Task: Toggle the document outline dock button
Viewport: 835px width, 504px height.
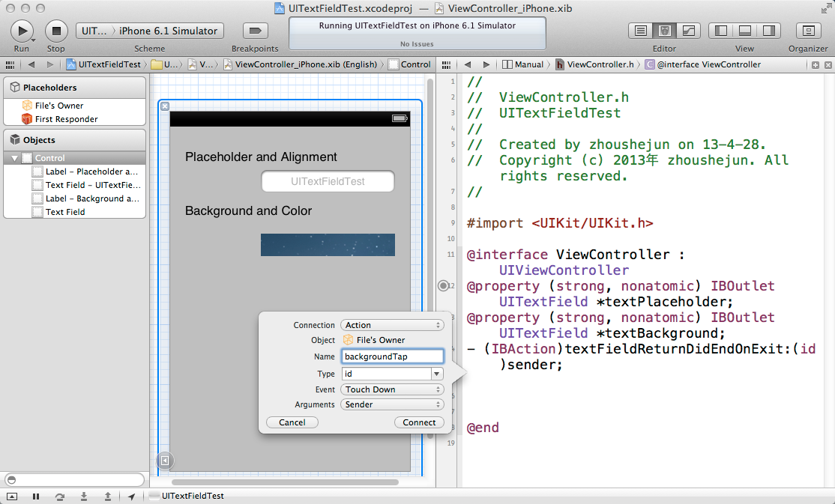Action: click(165, 461)
